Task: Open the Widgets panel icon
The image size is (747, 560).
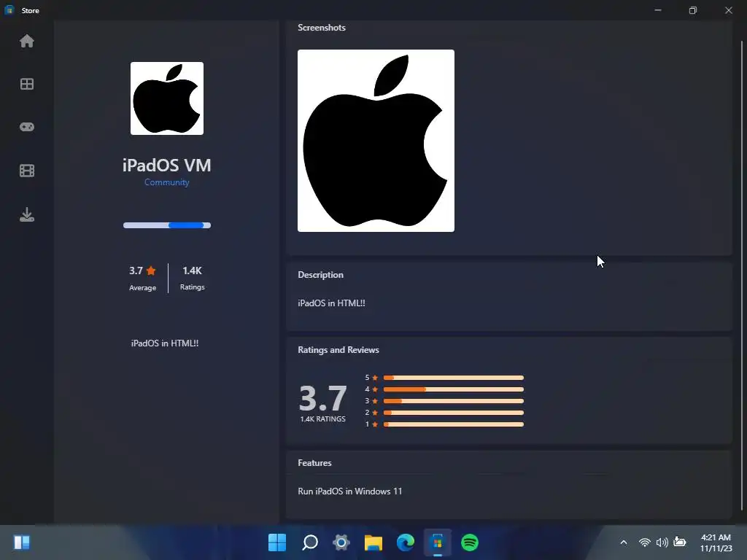Action: [x=22, y=542]
